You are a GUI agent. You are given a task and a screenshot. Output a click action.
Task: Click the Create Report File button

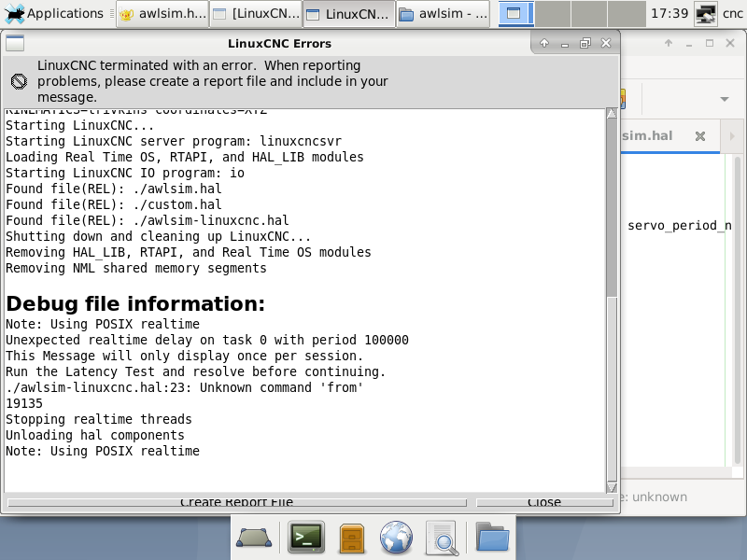coord(236,502)
